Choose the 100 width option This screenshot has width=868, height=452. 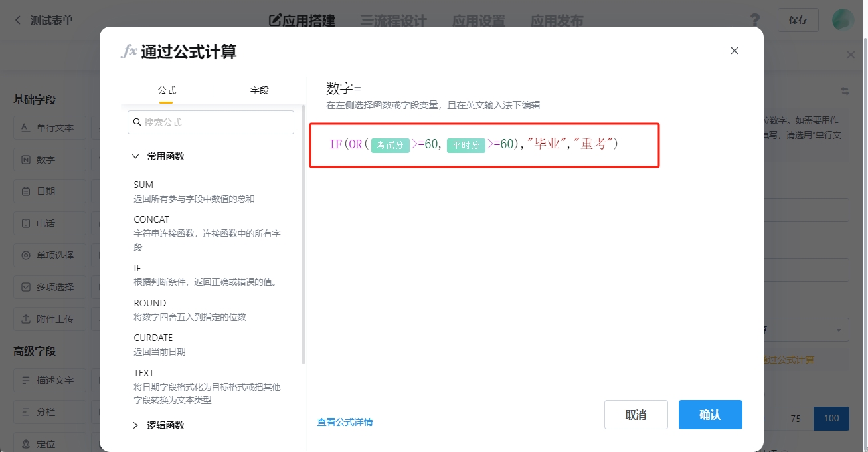click(831, 418)
